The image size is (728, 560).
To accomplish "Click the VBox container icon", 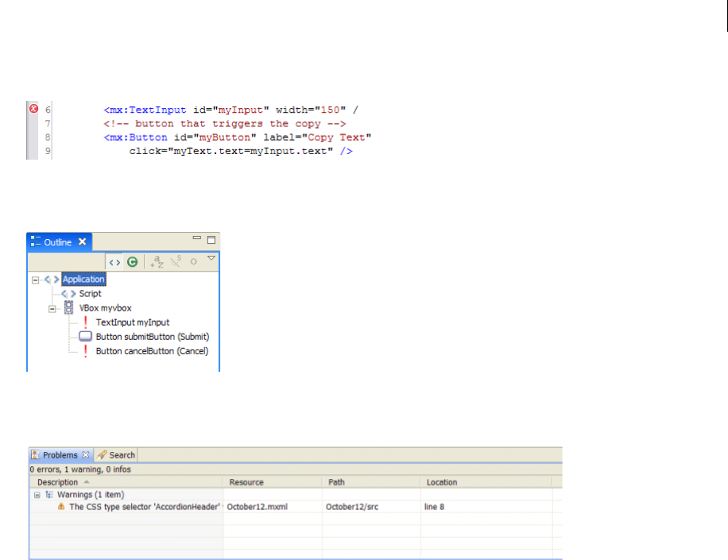I will pyautogui.click(x=68, y=307).
